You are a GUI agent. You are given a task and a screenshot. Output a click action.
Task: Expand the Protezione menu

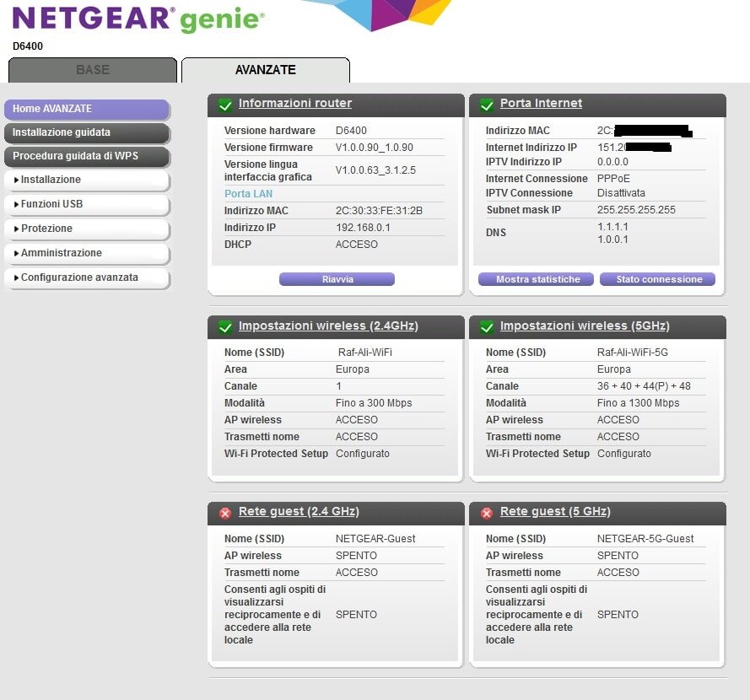(87, 229)
